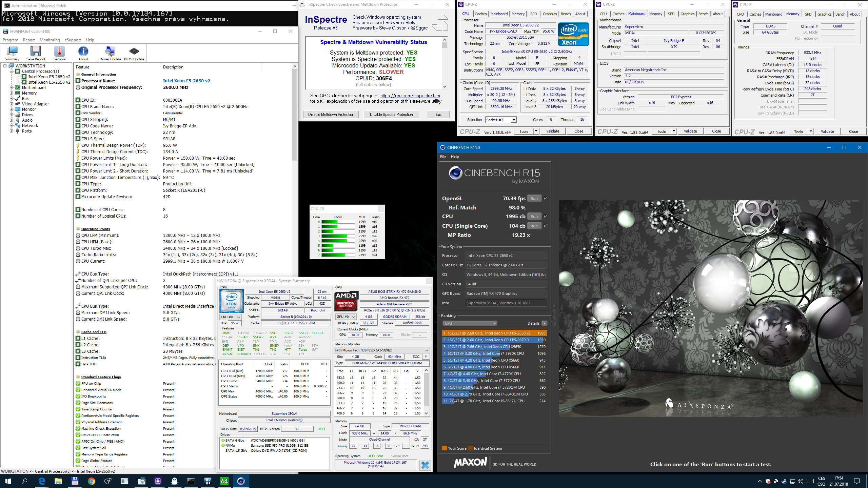
Task: Open Microsoft Edge from the taskbar
Action: 42,481
